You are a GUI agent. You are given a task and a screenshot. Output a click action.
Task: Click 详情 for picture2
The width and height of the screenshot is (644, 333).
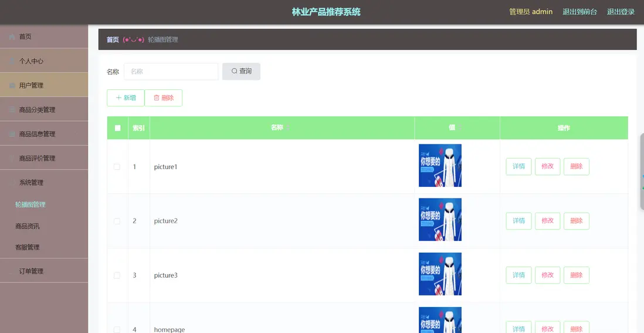coord(518,221)
